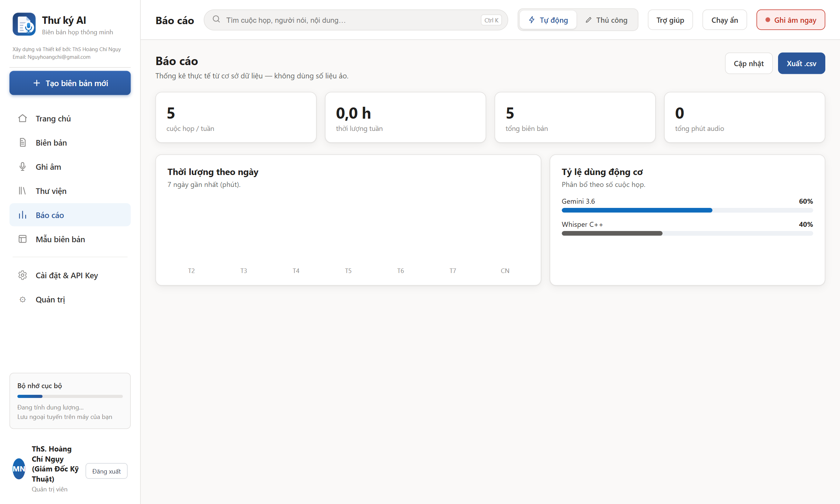
Task: Click Tạo biên bản mới button
Action: (70, 83)
